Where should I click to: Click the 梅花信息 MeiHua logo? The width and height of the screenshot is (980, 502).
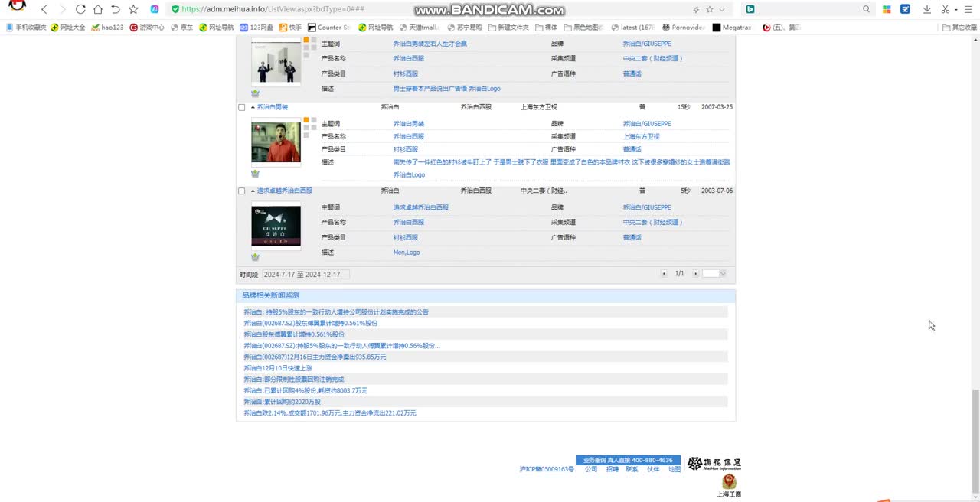714,464
